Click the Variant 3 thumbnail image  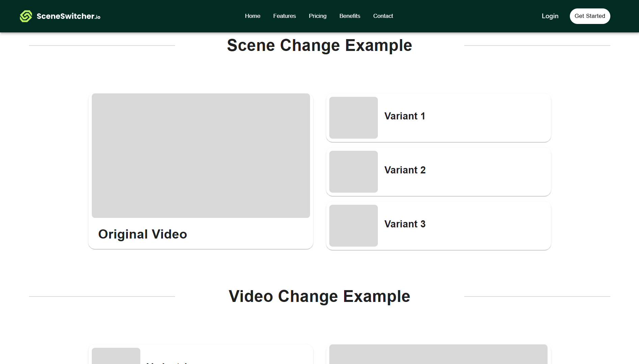[353, 226]
